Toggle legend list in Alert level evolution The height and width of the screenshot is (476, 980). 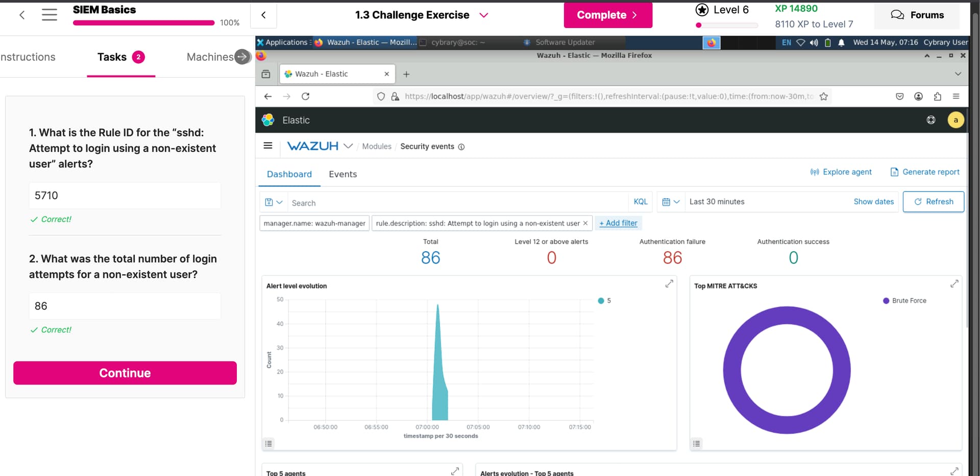[x=268, y=443]
